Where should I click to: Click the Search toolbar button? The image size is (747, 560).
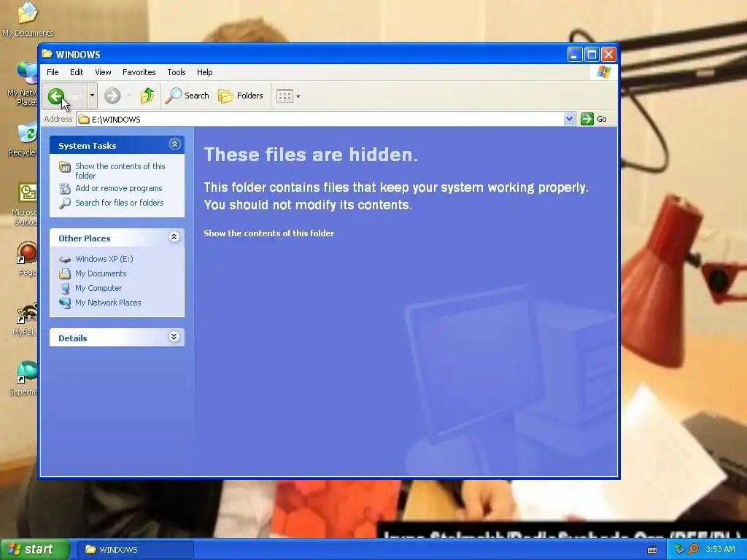187,96
